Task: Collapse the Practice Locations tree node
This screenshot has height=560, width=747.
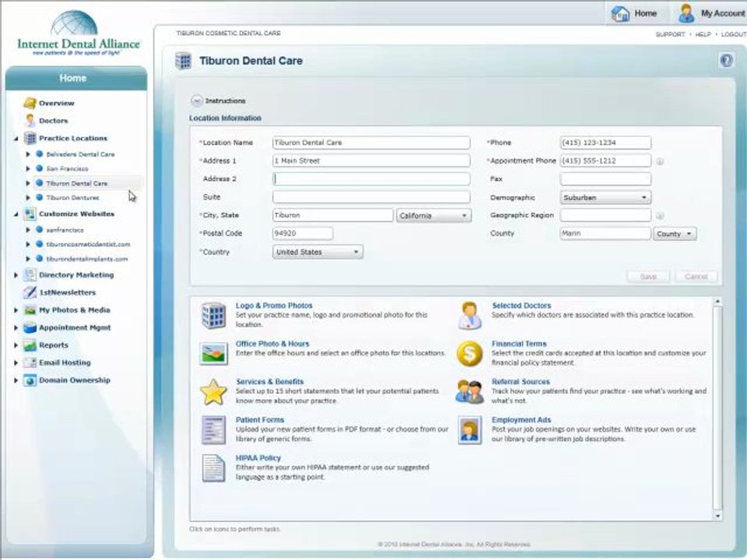Action: 16,138
